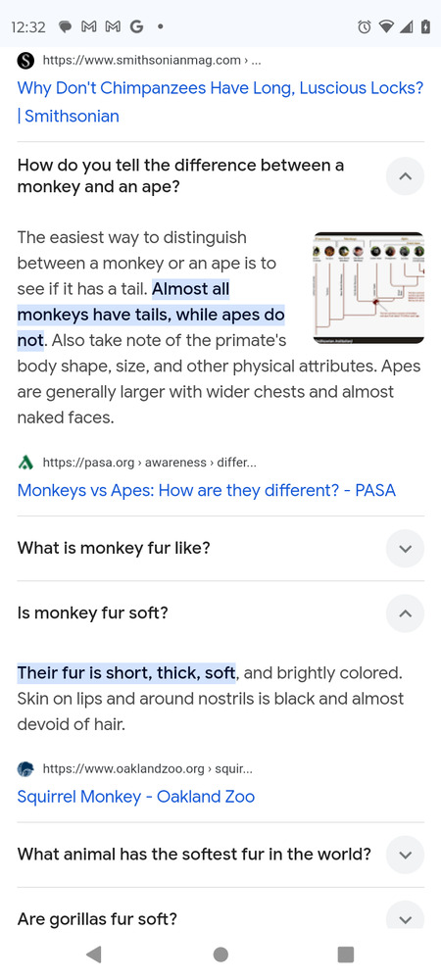Open 'Monkeys vs Apes' PASA link
The width and height of the screenshot is (441, 980).
(x=207, y=490)
